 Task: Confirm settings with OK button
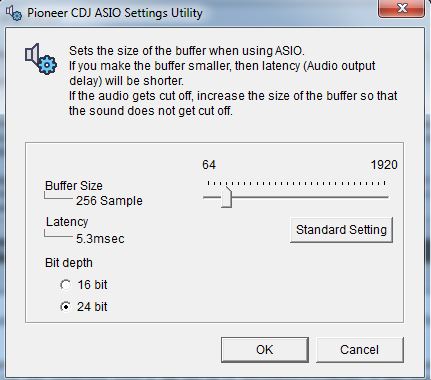(x=265, y=350)
